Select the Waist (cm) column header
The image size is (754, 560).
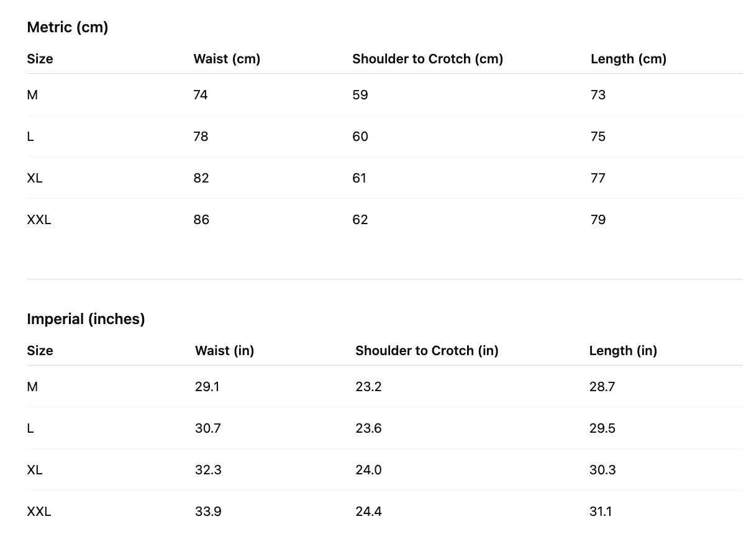[x=227, y=59]
